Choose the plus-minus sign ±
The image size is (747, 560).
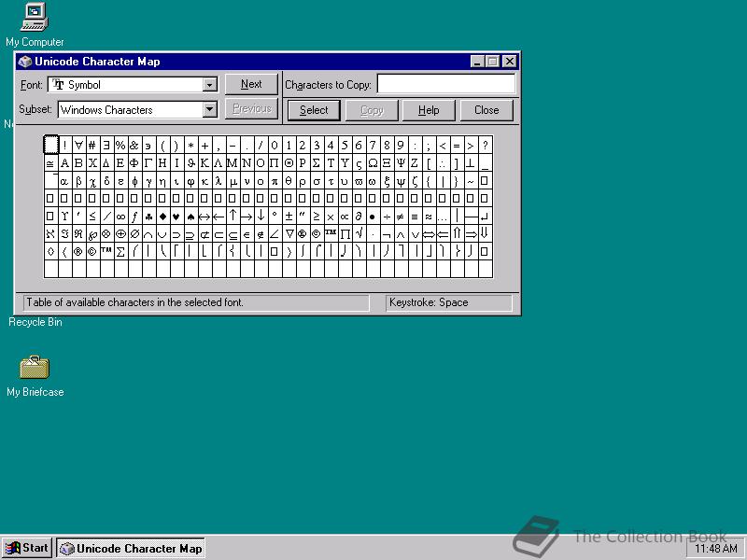pos(289,217)
